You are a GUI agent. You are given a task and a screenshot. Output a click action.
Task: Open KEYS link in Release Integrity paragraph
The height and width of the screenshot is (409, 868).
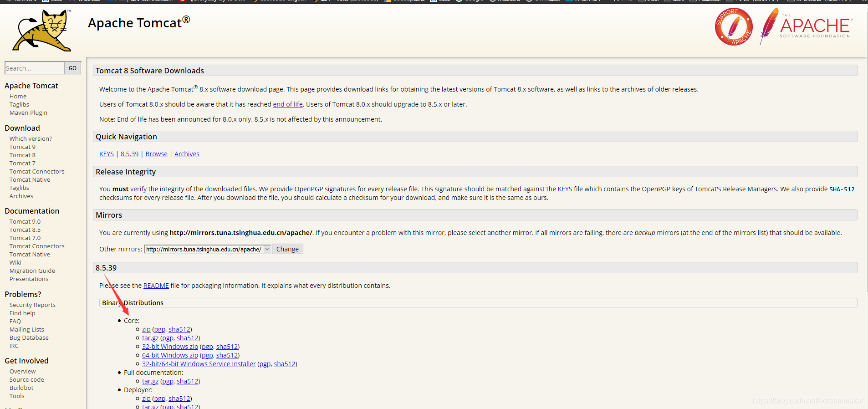[x=565, y=189]
